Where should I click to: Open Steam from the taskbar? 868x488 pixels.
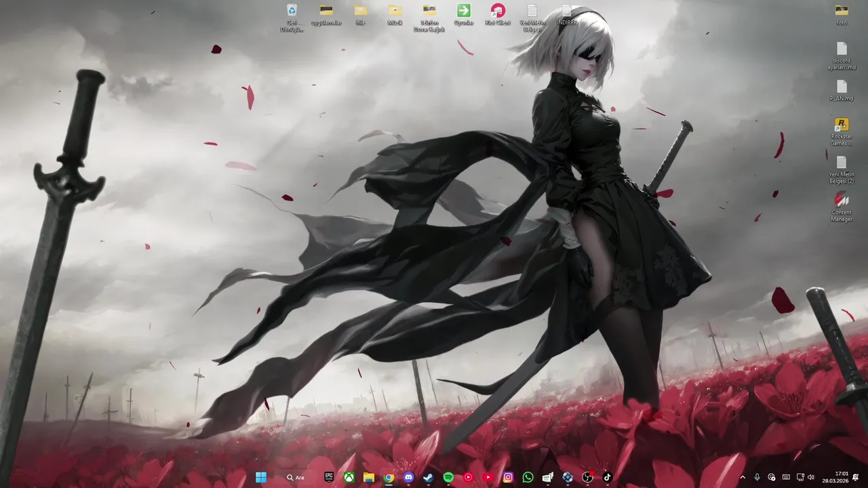[428, 477]
